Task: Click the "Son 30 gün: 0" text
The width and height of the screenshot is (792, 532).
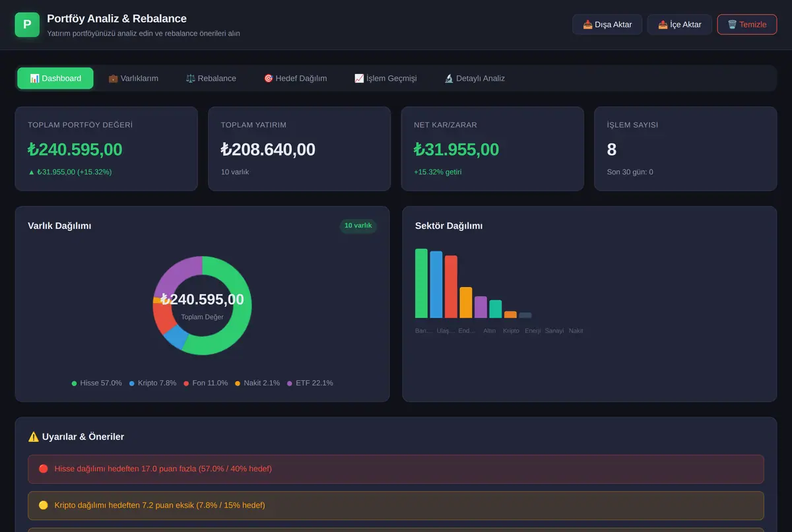Action: click(630, 172)
